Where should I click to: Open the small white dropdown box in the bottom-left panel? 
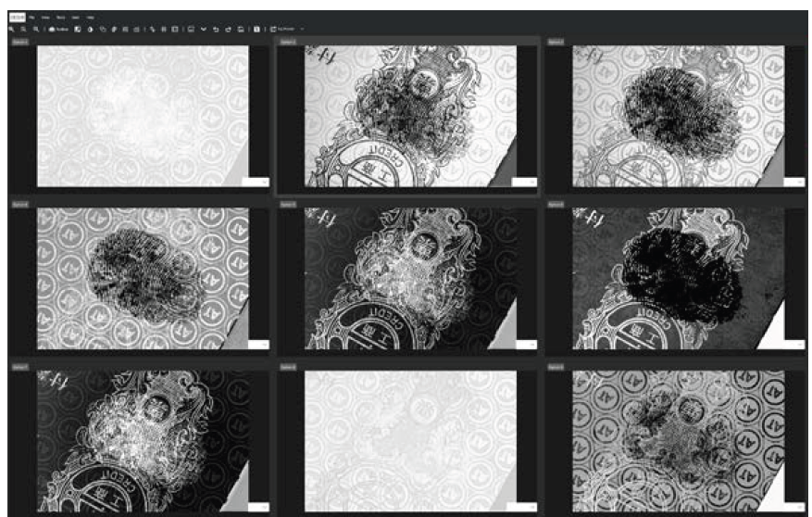[258, 507]
